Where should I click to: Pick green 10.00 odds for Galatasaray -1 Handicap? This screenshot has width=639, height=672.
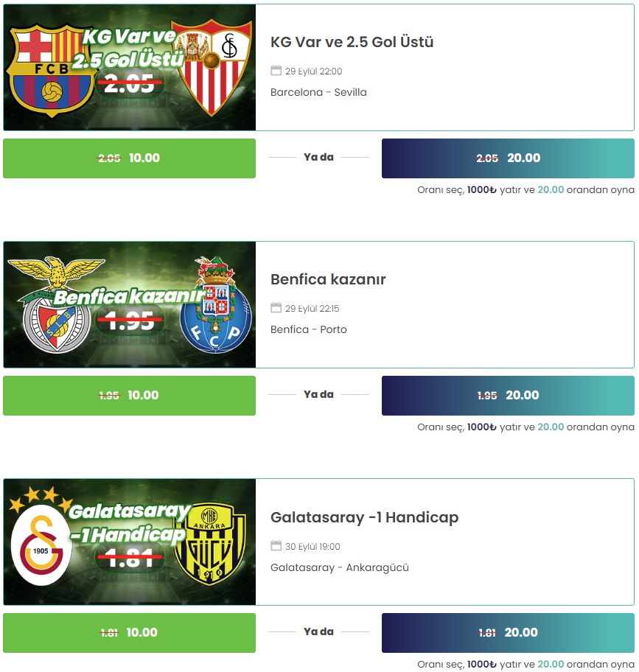(x=130, y=632)
